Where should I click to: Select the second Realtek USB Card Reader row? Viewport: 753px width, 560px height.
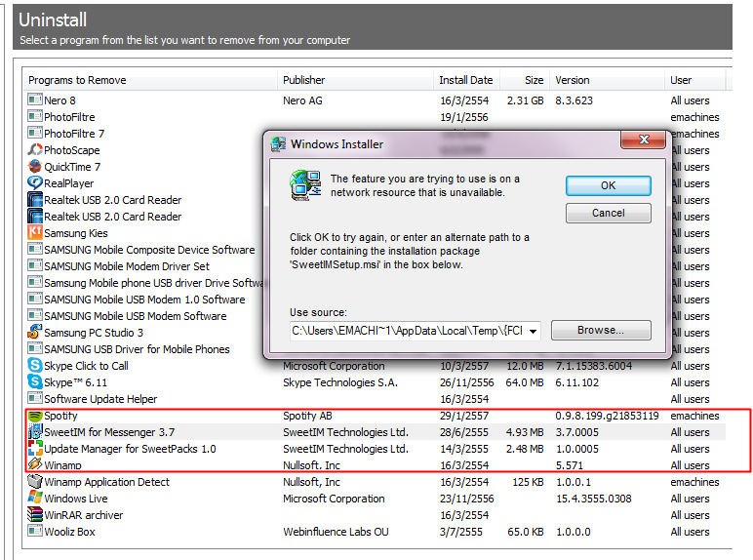[113, 217]
